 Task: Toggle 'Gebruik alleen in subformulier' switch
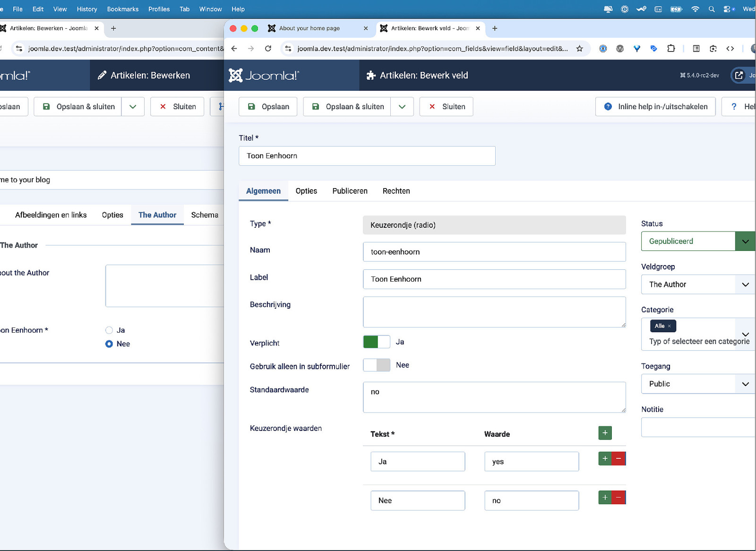tap(376, 365)
